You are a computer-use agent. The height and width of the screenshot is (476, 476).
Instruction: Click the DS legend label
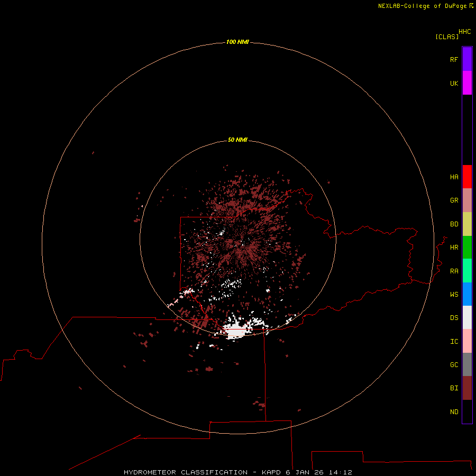pos(454,318)
